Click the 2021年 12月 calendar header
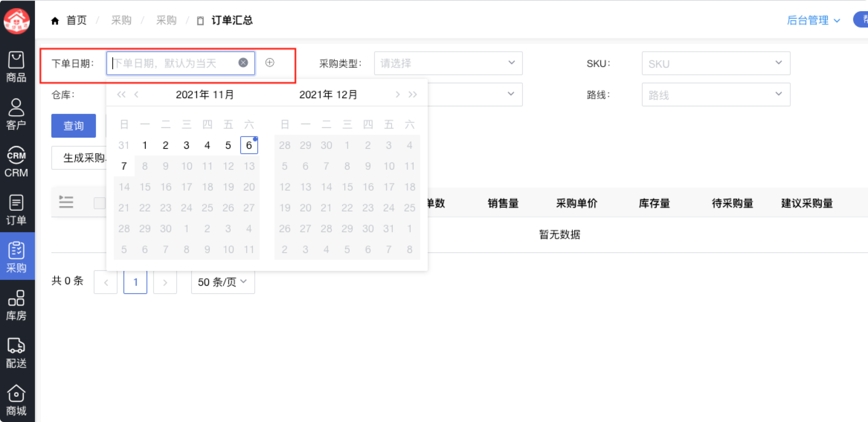 tap(328, 95)
